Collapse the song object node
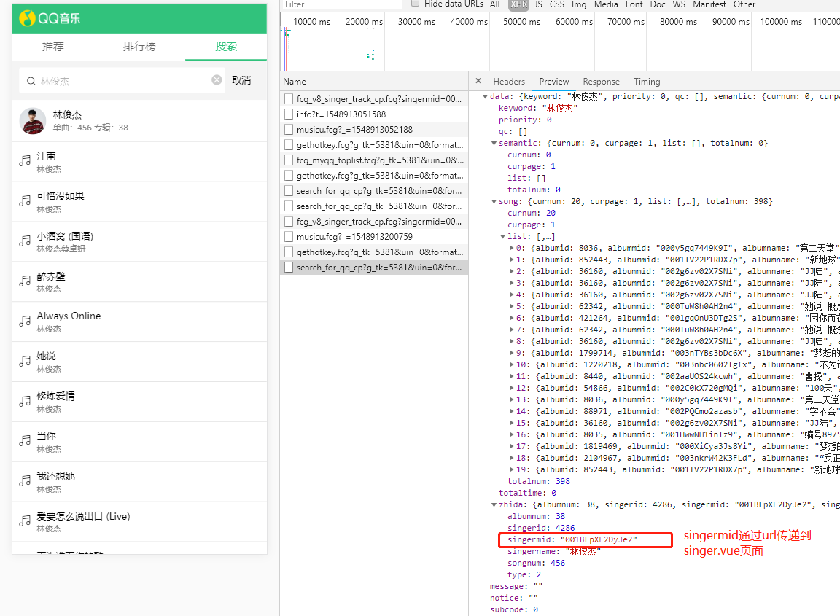Image resolution: width=840 pixels, height=616 pixels. click(x=494, y=201)
